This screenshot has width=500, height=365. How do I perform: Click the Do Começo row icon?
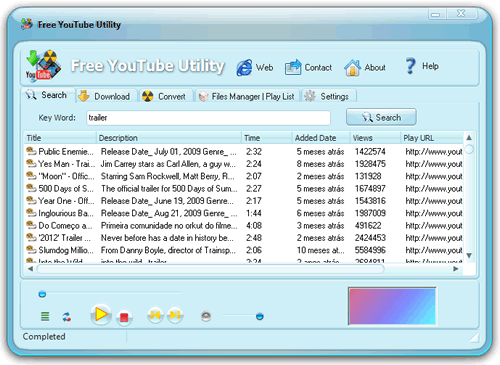point(31,225)
